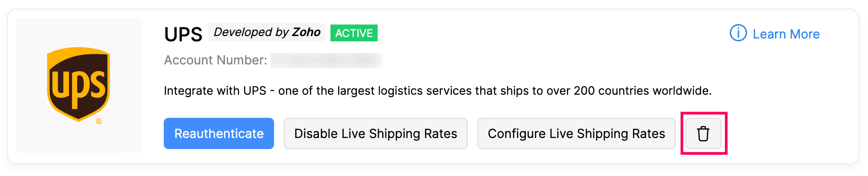Click the Reauthenticate button
Image resolution: width=868 pixels, height=176 pixels.
(219, 134)
